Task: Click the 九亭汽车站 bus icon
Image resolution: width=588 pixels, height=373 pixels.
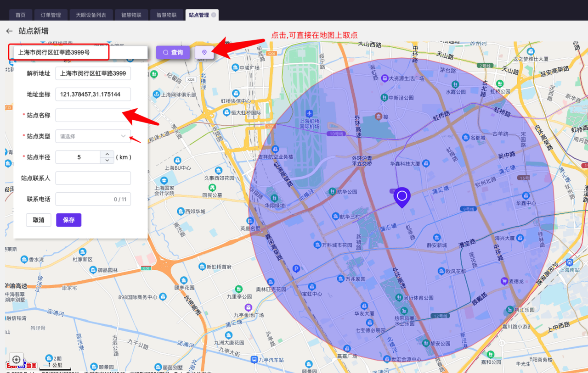Action: click(254, 360)
